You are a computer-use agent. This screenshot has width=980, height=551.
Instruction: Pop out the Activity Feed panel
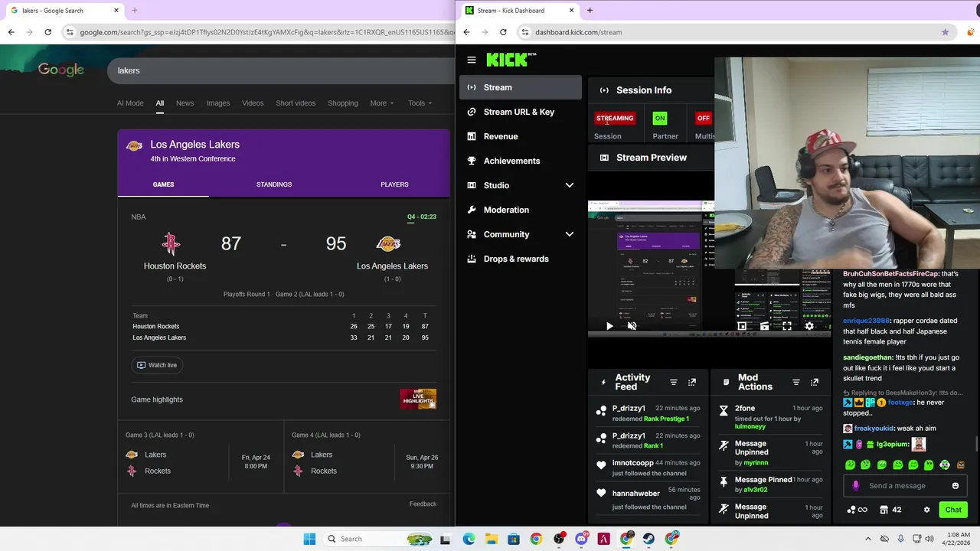coord(692,382)
